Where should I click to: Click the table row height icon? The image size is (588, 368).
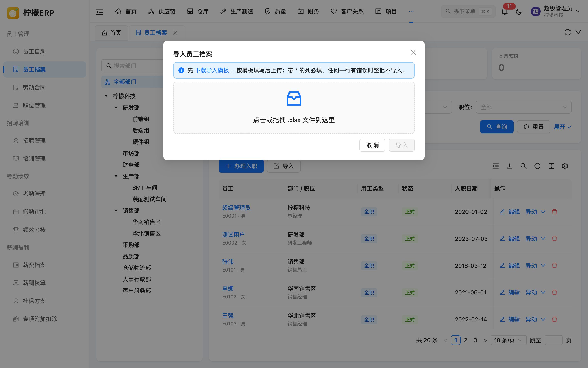click(551, 166)
